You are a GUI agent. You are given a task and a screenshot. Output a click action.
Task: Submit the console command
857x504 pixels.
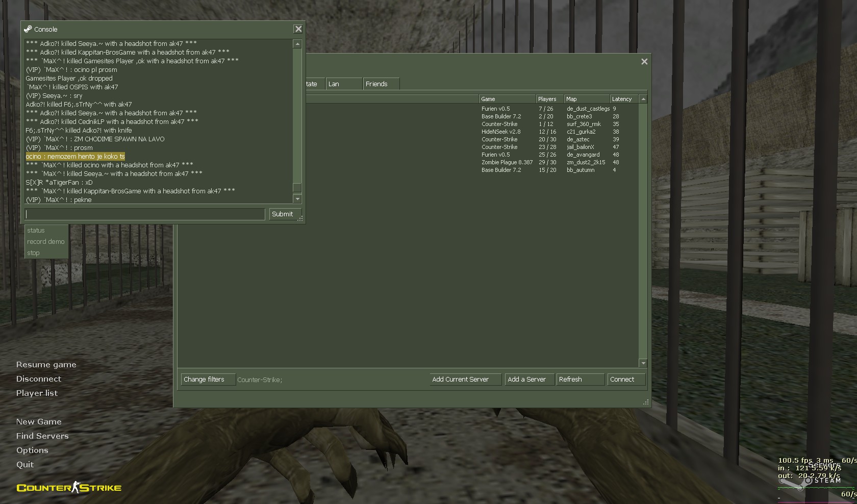285,214
